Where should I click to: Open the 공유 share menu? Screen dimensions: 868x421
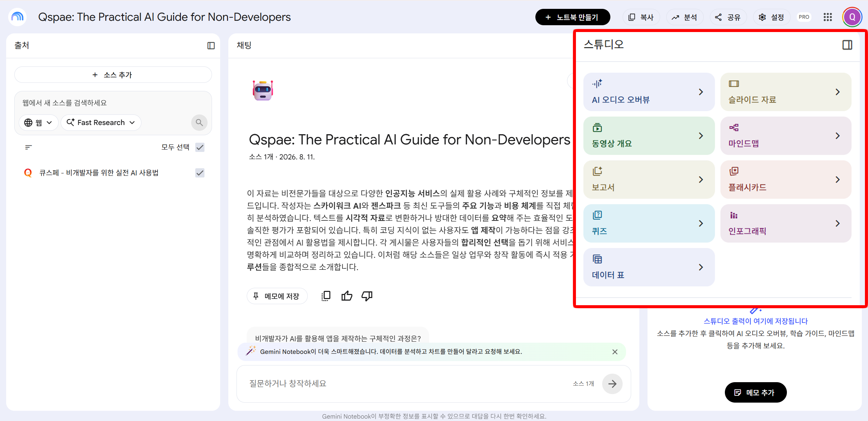pos(728,17)
